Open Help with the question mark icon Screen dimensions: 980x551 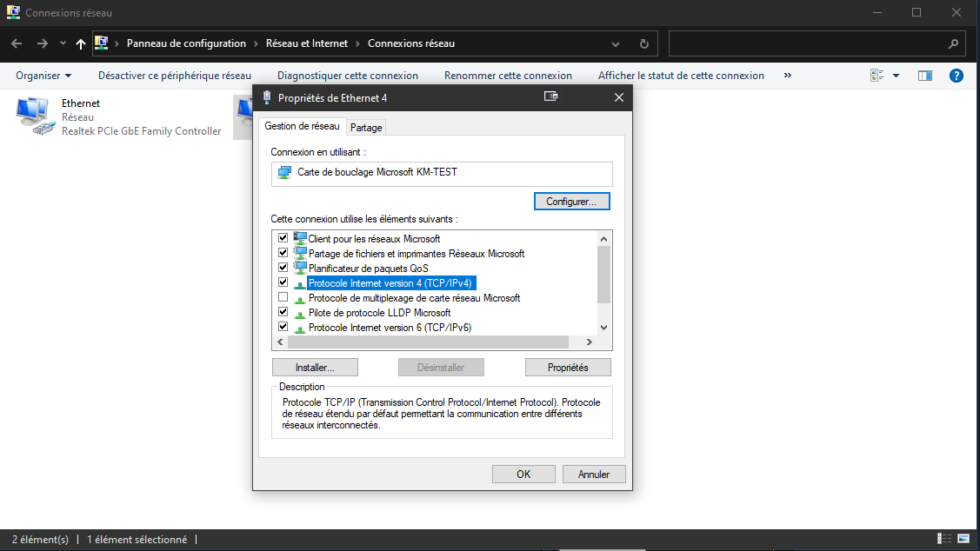[x=957, y=76]
